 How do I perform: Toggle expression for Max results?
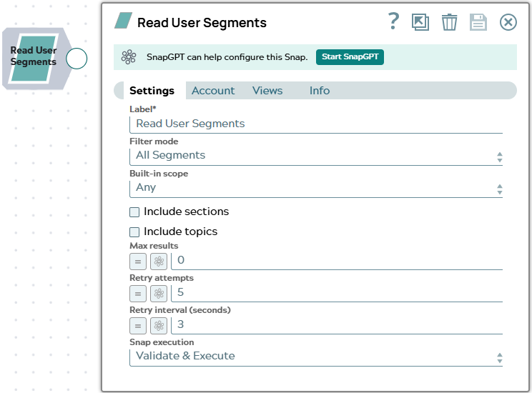[138, 262]
